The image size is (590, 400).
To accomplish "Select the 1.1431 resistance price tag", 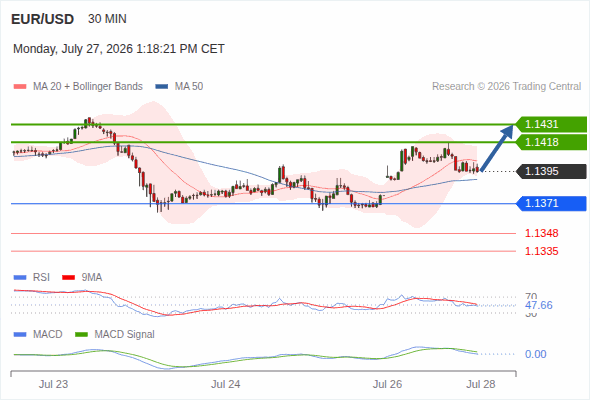I will [551, 124].
